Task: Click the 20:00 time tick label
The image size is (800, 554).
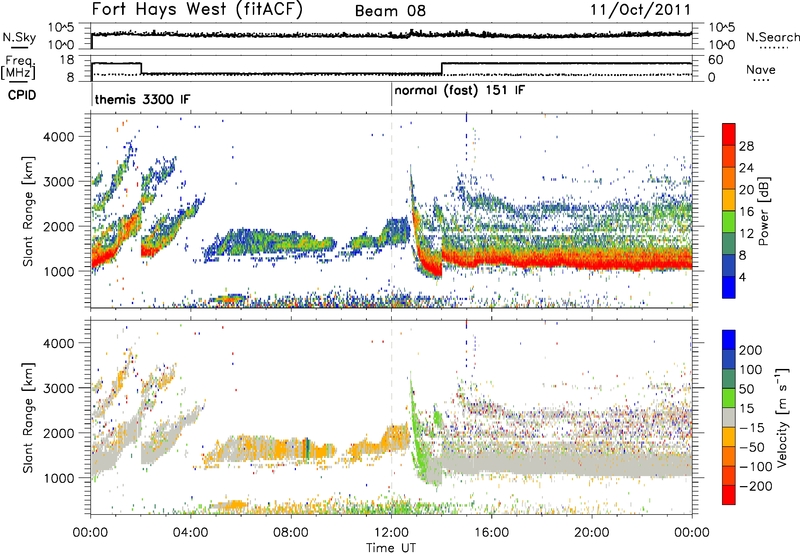Action: click(592, 533)
